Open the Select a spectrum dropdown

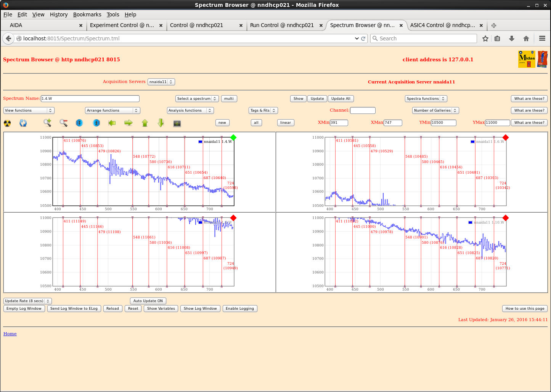click(197, 99)
